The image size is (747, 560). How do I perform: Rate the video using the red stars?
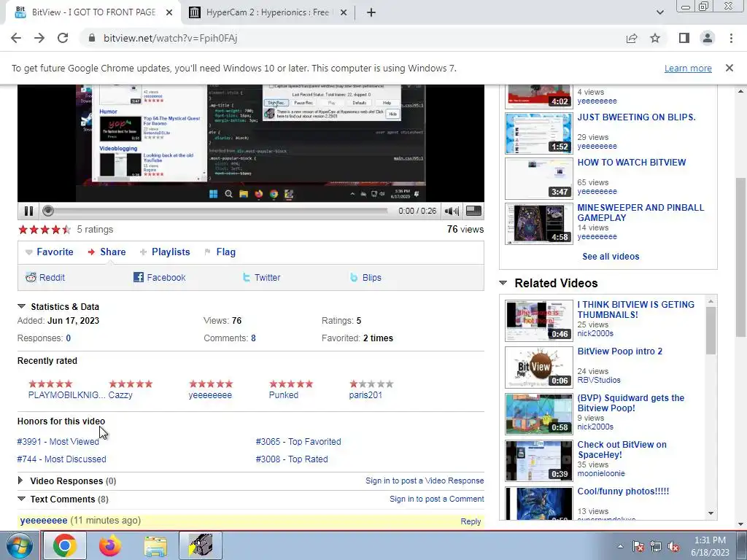point(44,230)
